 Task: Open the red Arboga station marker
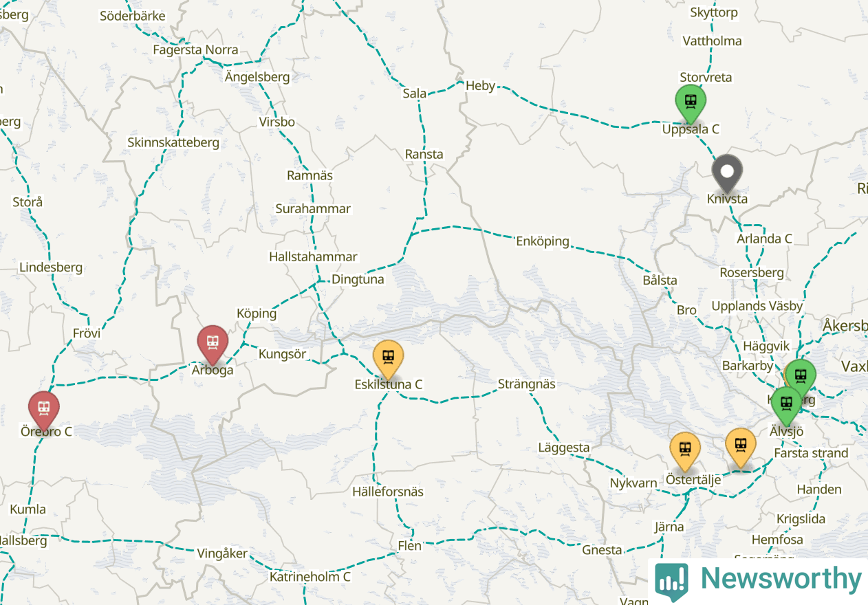click(x=213, y=343)
